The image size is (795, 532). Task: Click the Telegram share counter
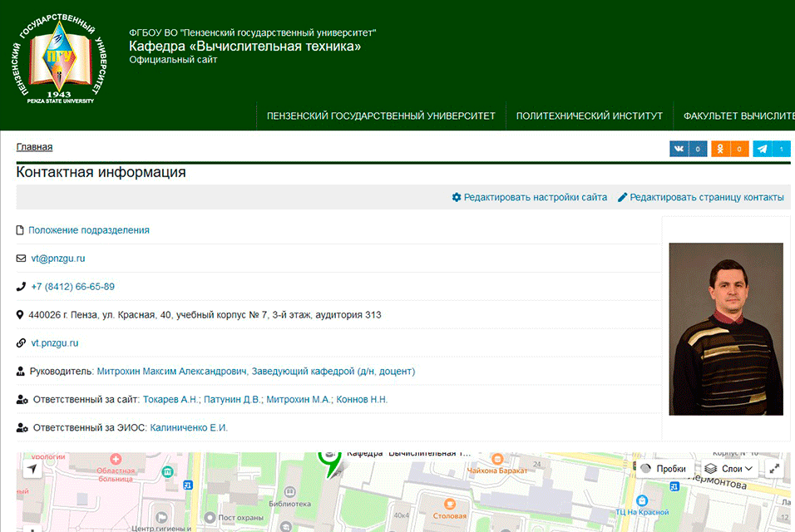click(782, 149)
